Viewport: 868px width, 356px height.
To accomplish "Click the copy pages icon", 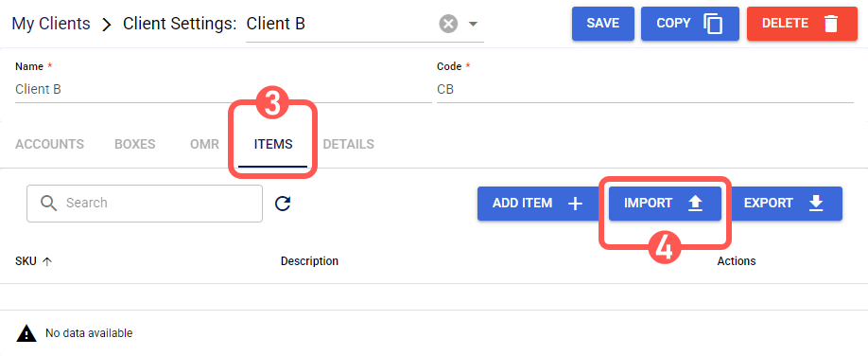I will [x=713, y=24].
